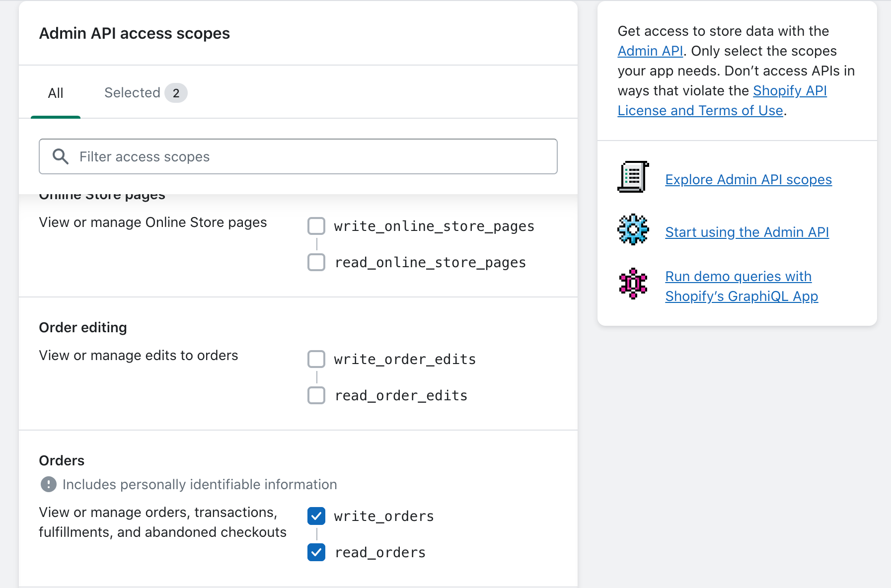Click 'View or manage orders, transactions' description

click(162, 522)
